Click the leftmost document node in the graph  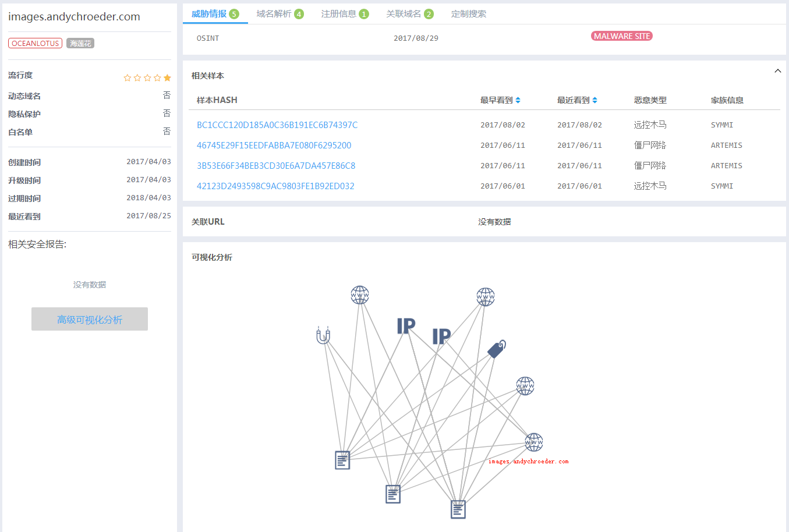click(x=342, y=460)
